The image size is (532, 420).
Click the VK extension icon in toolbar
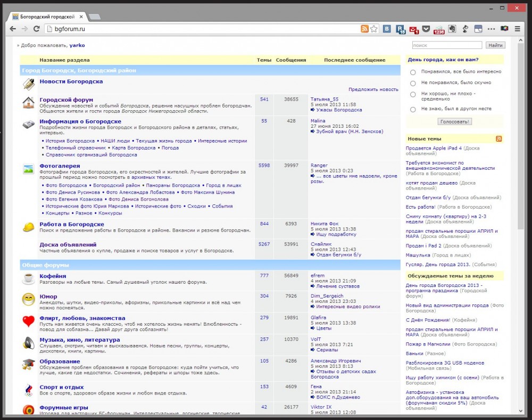pos(388,29)
